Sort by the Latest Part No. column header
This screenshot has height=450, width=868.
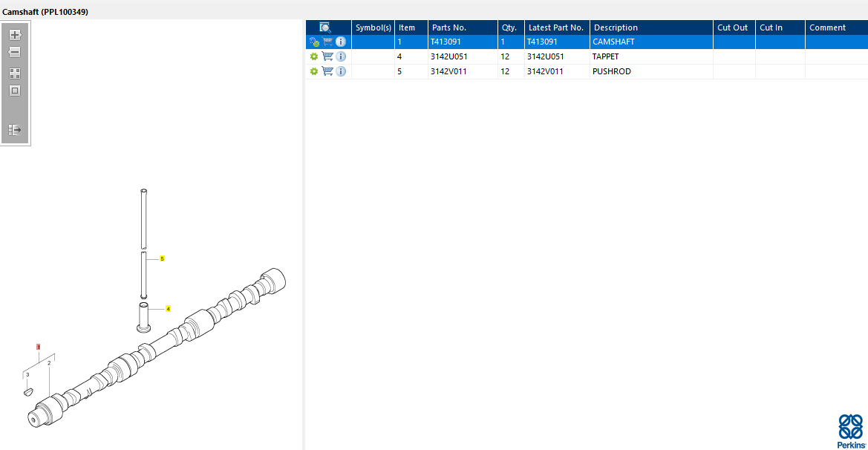[557, 27]
